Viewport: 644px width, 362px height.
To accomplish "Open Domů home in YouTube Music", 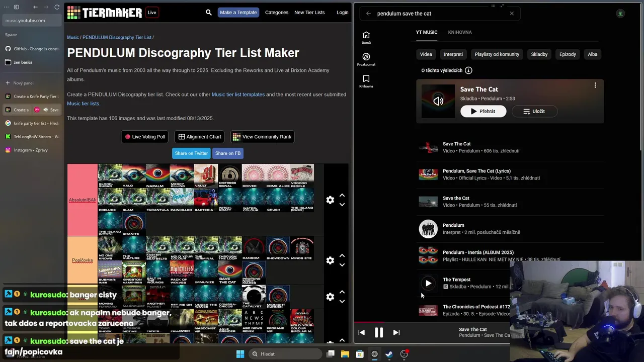I will click(366, 38).
